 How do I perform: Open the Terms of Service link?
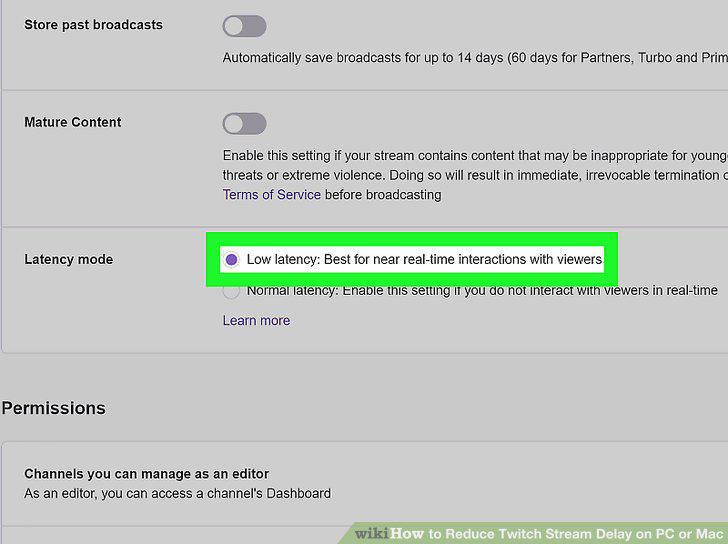(272, 194)
